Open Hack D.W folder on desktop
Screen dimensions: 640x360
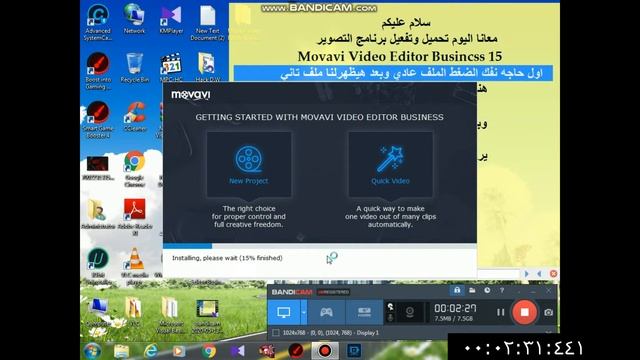coord(207,68)
